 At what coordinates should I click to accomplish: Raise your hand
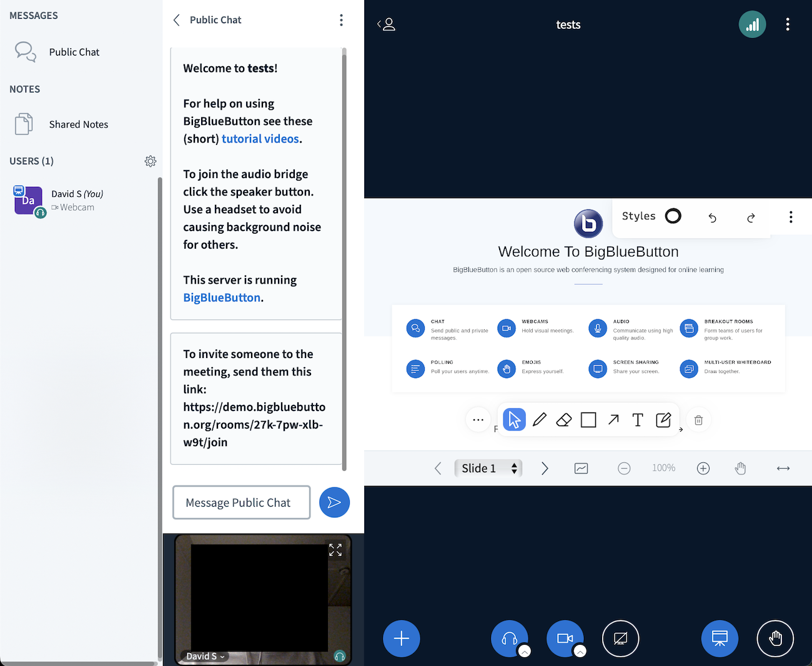pyautogui.click(x=775, y=639)
